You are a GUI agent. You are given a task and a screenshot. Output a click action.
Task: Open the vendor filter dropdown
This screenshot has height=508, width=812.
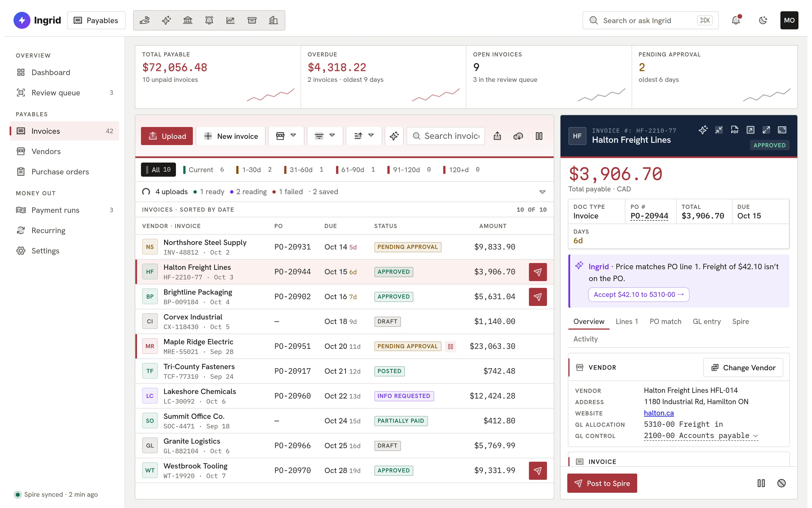pyautogui.click(x=286, y=136)
